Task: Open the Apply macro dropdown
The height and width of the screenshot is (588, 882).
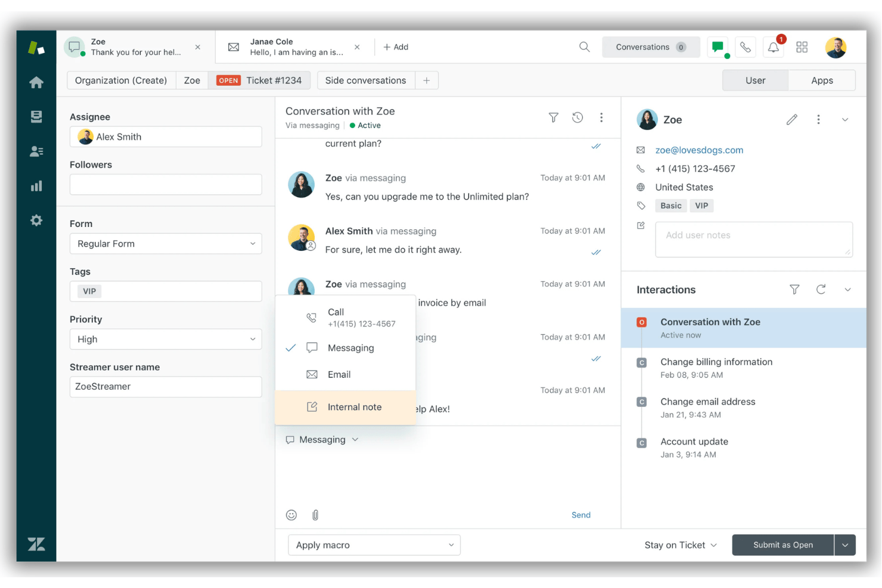Action: [374, 545]
